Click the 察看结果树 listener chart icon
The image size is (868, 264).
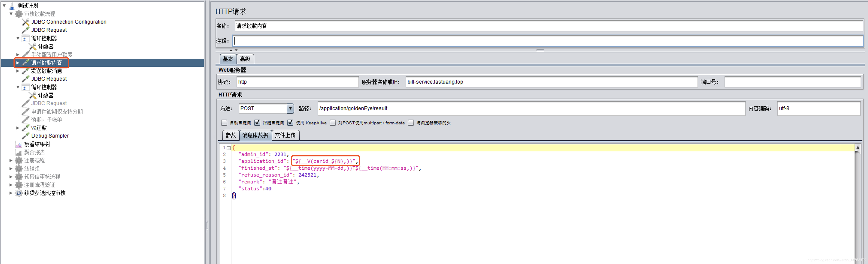[x=19, y=144]
